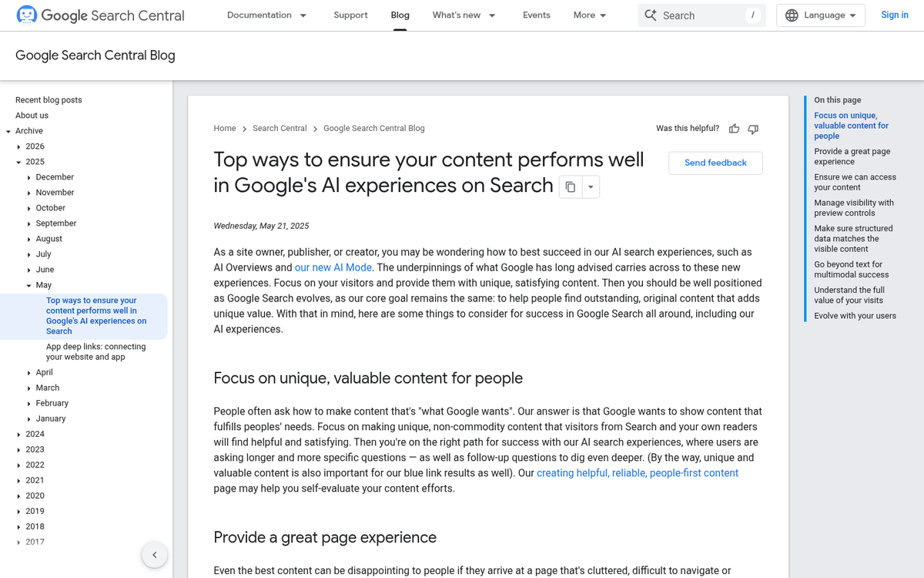The height and width of the screenshot is (578, 924).
Task: Open the Language dropdown
Action: click(821, 15)
